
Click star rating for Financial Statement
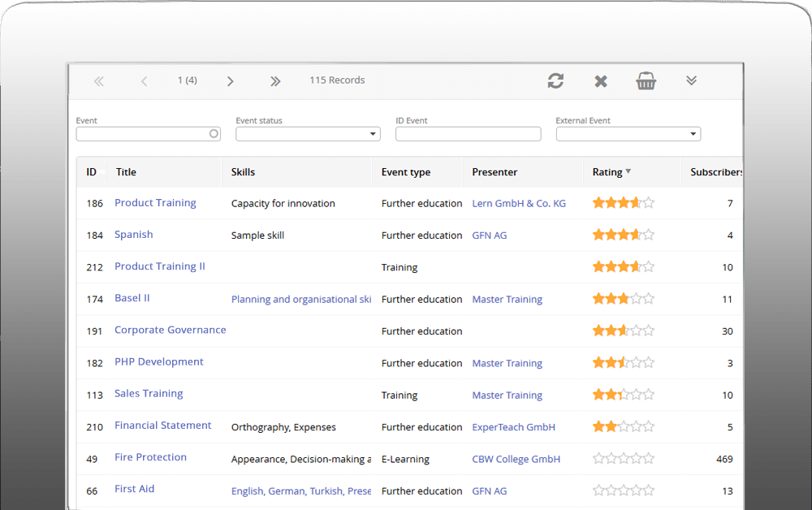tap(624, 426)
